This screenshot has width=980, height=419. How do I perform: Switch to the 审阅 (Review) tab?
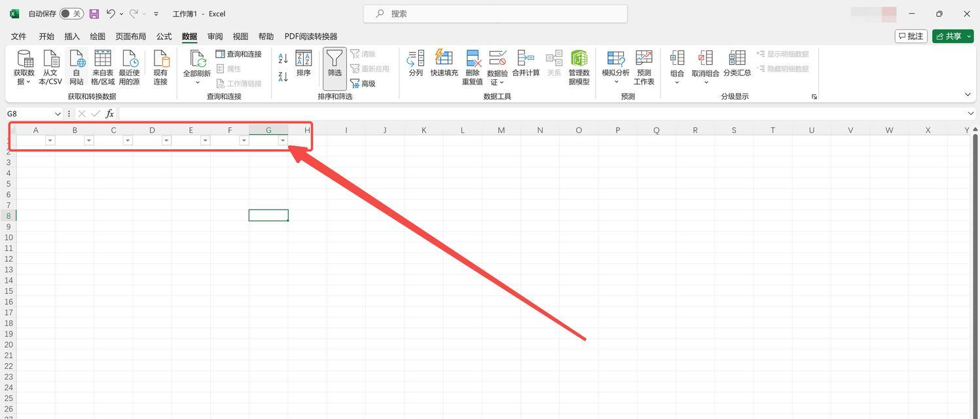(x=215, y=37)
